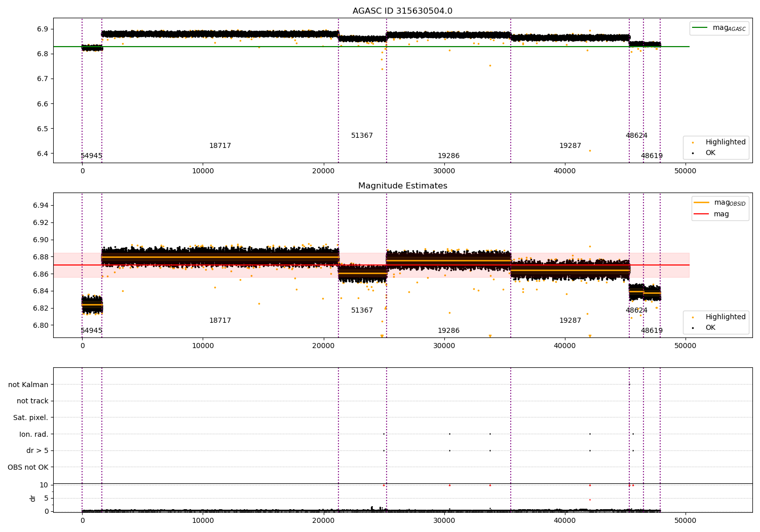Click y-tick 6.94 on Magnitude Estimates plot
The image size is (760, 532).
coord(41,205)
